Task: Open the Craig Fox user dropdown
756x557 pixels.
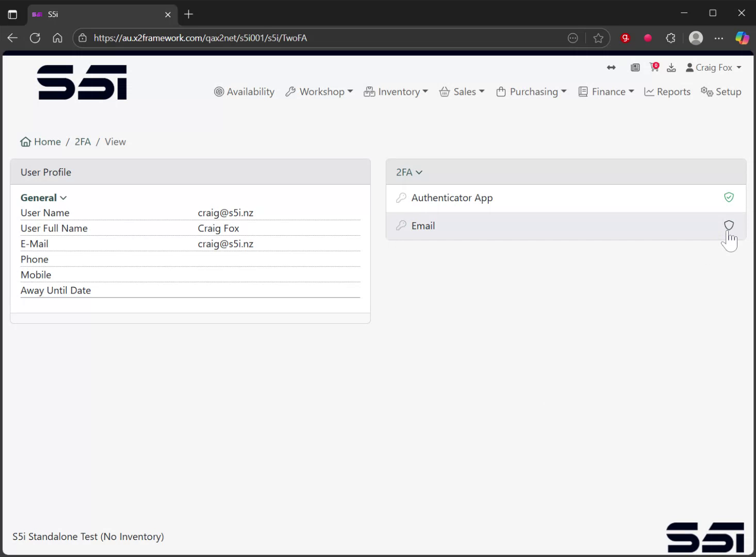Action: click(x=714, y=68)
